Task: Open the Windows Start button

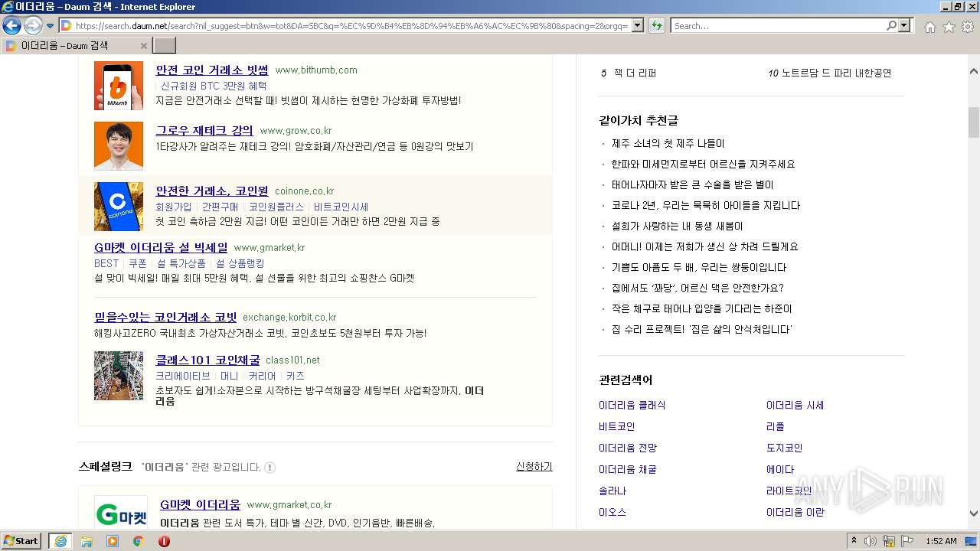Action: (21, 540)
